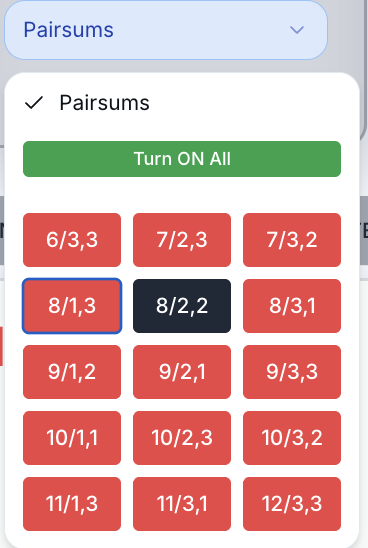Toggle the 7/3,2 pairsum

tap(292, 240)
